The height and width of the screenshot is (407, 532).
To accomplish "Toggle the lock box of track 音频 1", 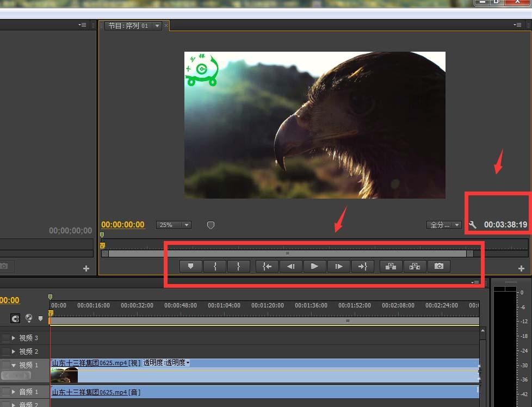I will point(6,392).
